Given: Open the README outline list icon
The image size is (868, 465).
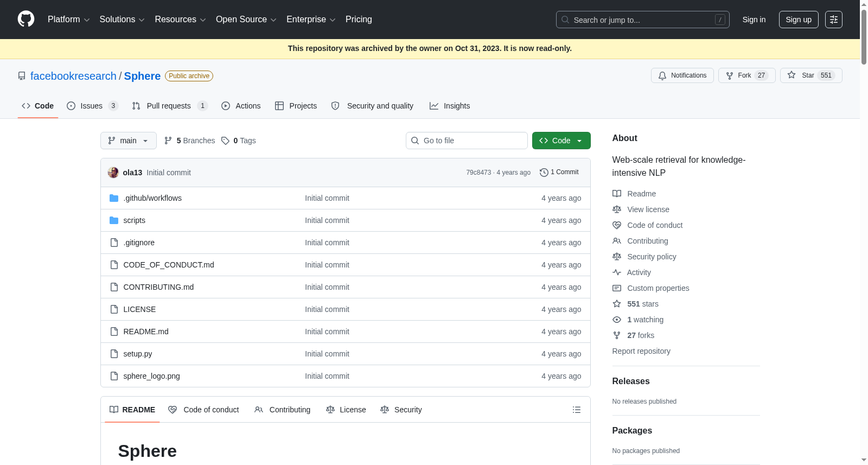Looking at the screenshot, I should [577, 410].
